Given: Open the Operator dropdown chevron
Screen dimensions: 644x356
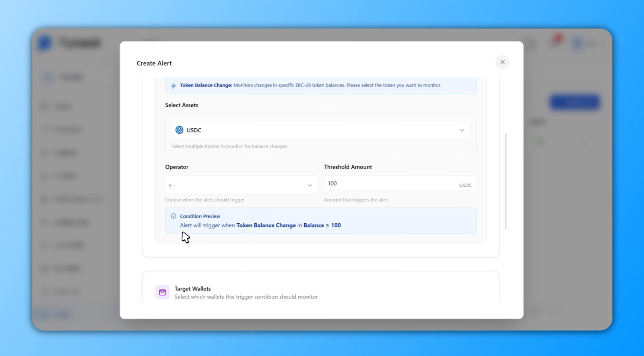Looking at the screenshot, I should pos(310,185).
